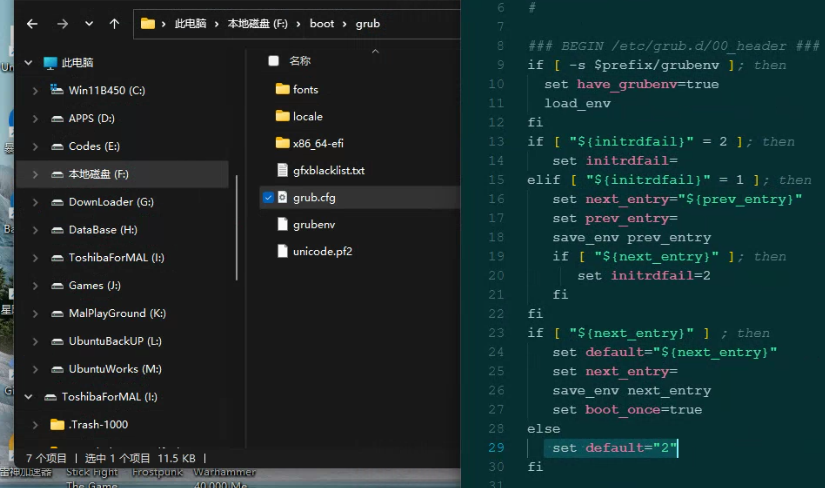Click grubenv file name
The width and height of the screenshot is (825, 488).
click(x=314, y=225)
